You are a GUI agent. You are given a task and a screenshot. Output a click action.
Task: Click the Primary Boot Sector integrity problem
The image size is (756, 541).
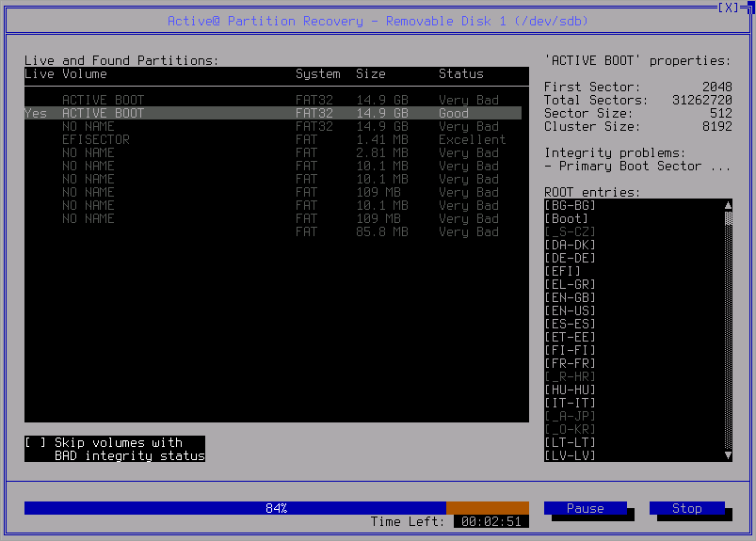[638, 167]
